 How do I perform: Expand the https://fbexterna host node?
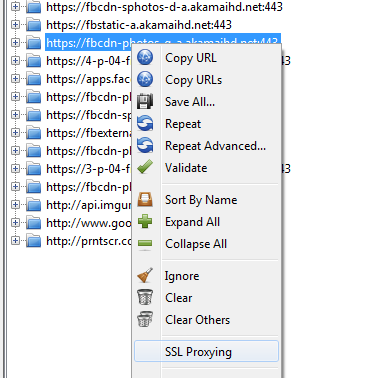tap(15, 133)
